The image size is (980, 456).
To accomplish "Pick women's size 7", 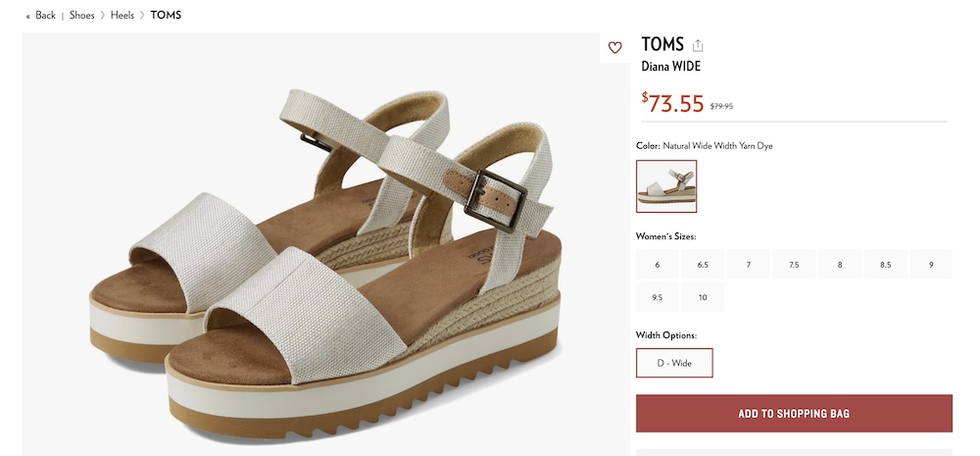I will (x=749, y=265).
